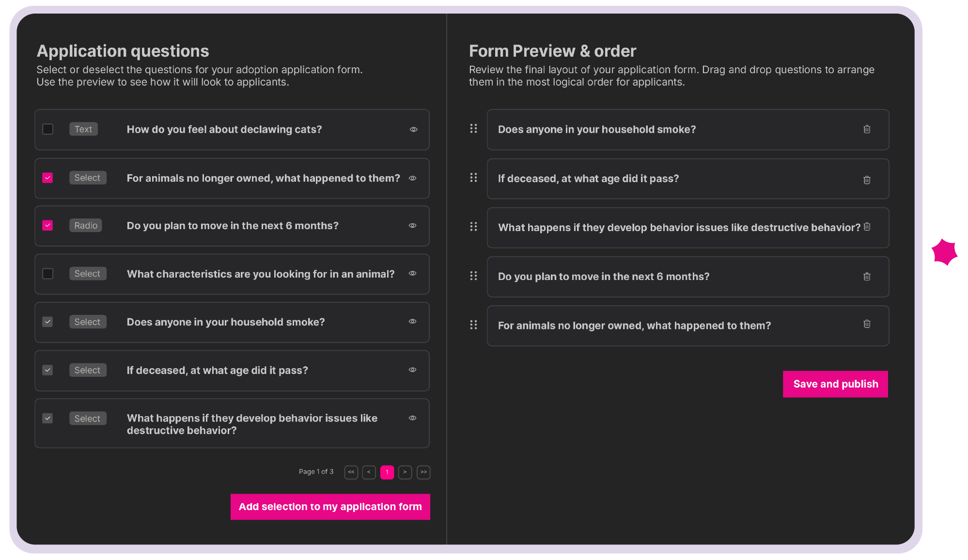This screenshot has height=560, width=968.
Task: Check the 'How do you feel about declawing cats?' box
Action: point(47,129)
